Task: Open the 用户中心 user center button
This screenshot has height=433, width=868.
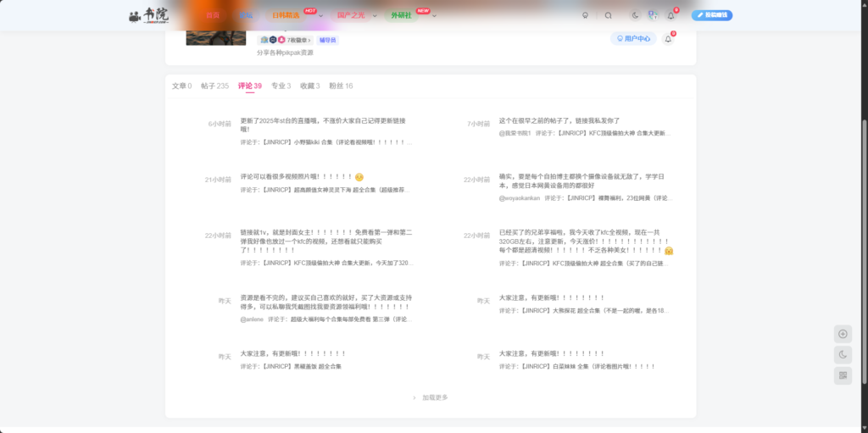Action: click(x=633, y=39)
